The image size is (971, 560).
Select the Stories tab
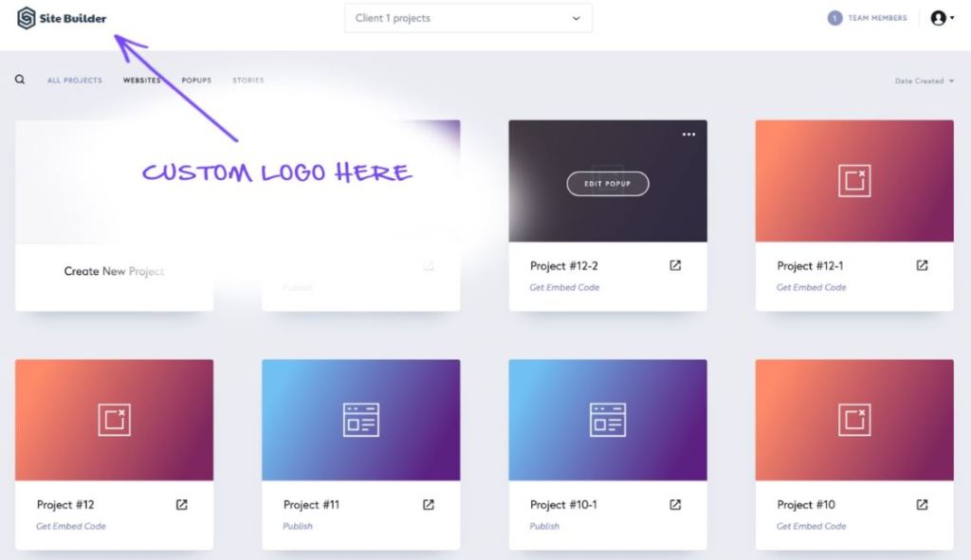tap(248, 81)
